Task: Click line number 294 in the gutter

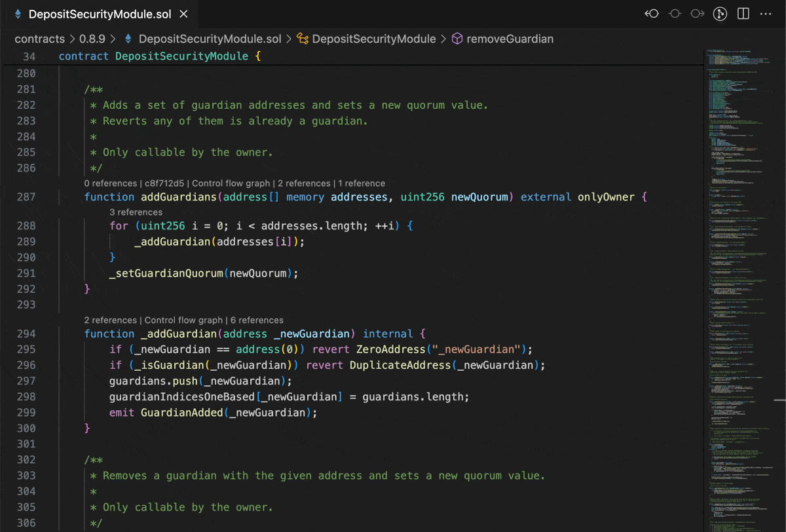Action: (x=26, y=333)
